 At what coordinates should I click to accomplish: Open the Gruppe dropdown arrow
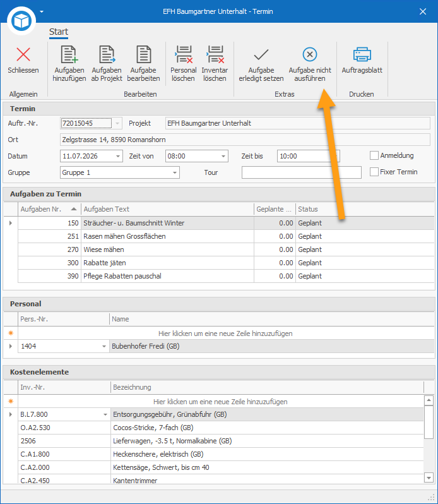pos(175,172)
